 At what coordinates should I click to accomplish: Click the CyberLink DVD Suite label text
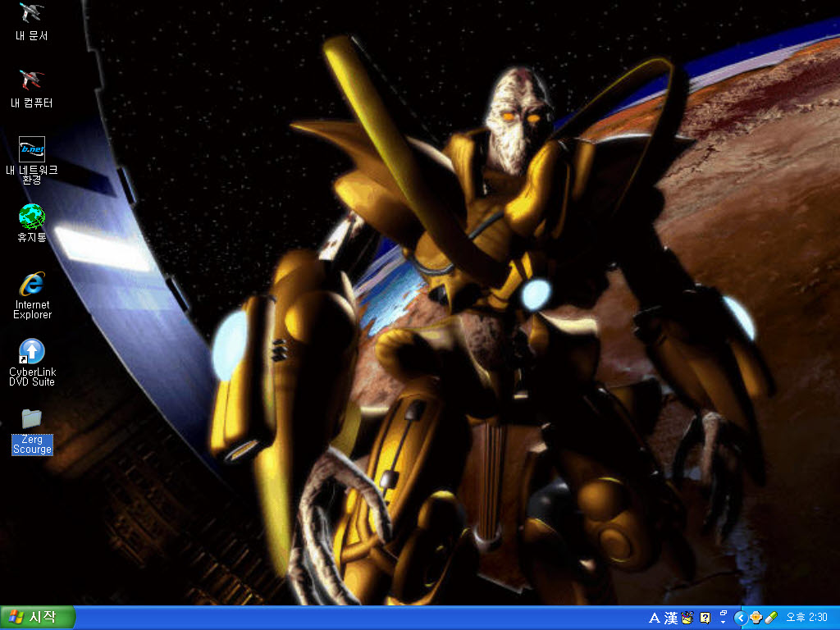(x=32, y=377)
